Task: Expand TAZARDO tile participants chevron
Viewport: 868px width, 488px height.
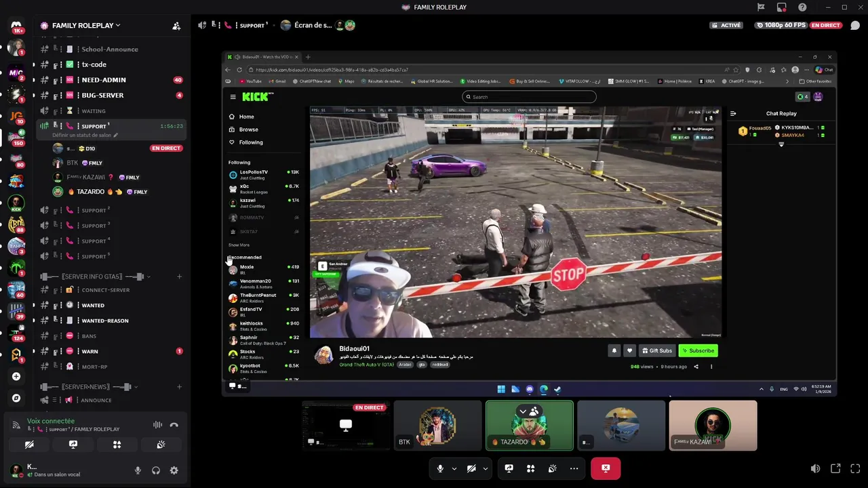Action: (x=522, y=412)
